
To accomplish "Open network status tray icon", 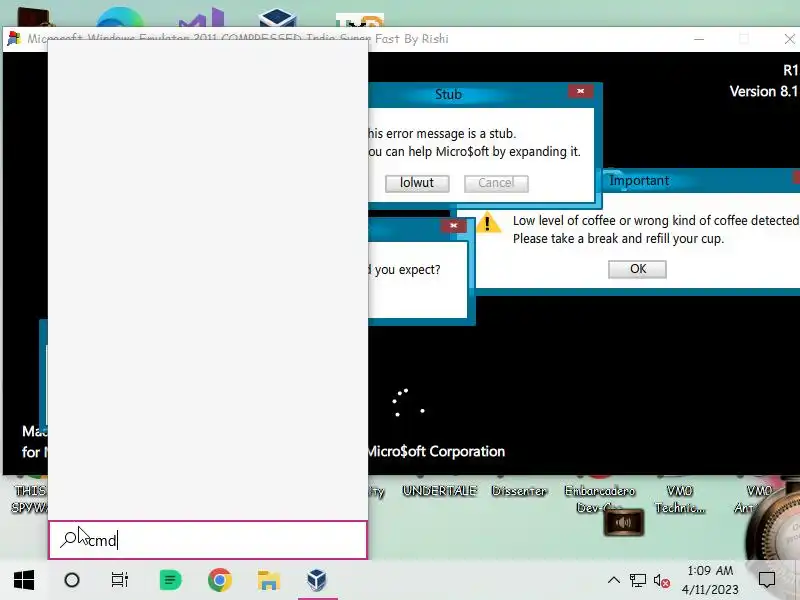I will point(637,580).
